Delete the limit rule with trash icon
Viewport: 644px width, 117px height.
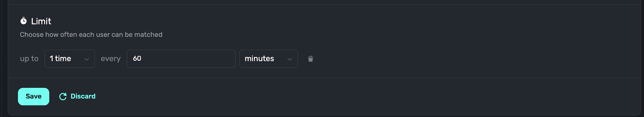pos(310,59)
